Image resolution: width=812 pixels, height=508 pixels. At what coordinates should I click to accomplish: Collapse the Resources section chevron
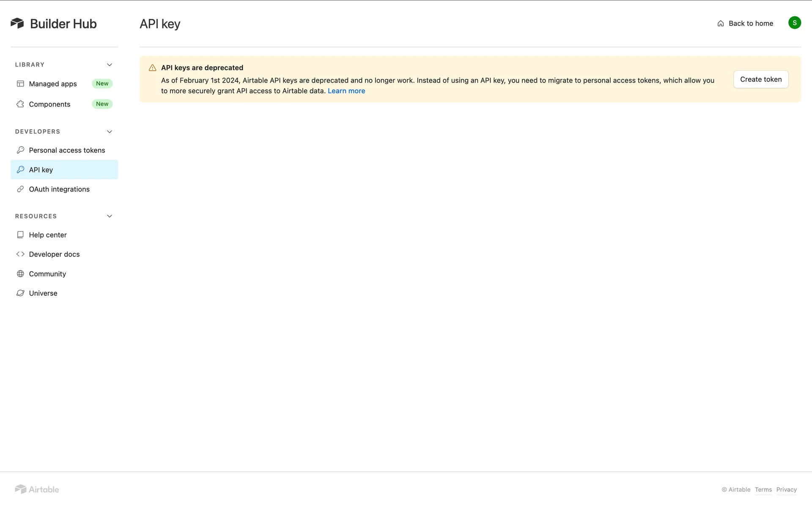[110, 216]
